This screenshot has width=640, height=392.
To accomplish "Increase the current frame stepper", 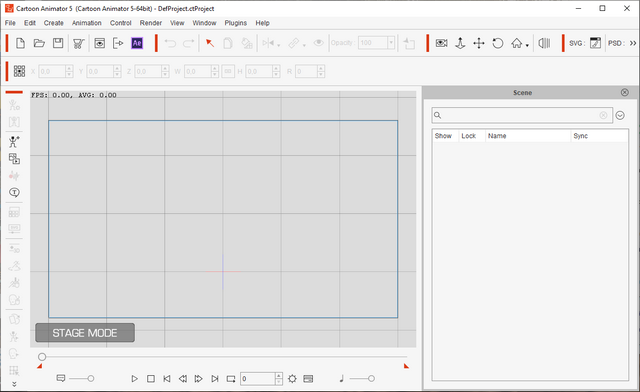I will coord(279,376).
